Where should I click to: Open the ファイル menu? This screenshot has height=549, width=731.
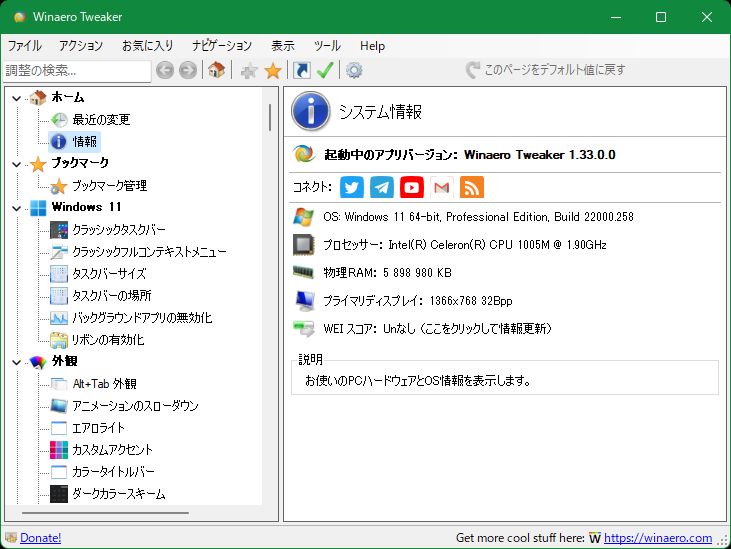tap(25, 46)
